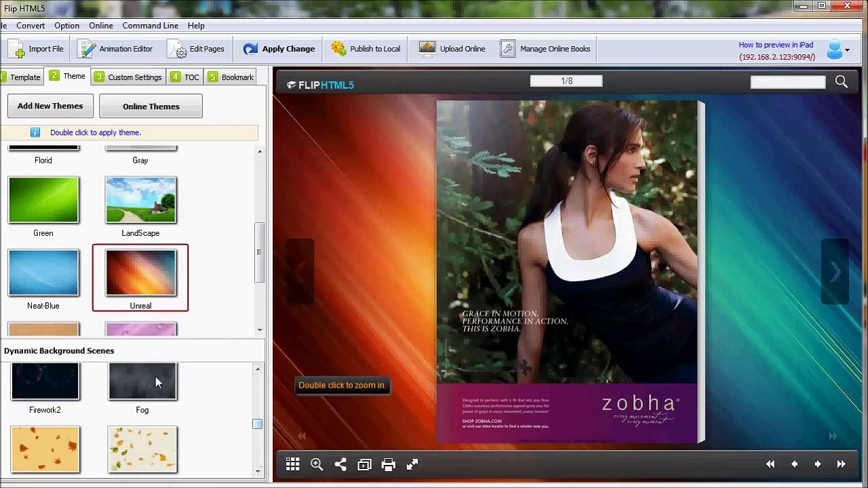Viewport: 868px width, 488px height.
Task: Flip to the next page arrow
Action: [818, 464]
